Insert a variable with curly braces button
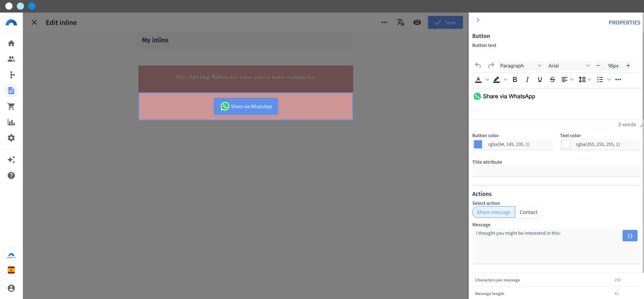Image resolution: width=644 pixels, height=299 pixels. pyautogui.click(x=630, y=236)
